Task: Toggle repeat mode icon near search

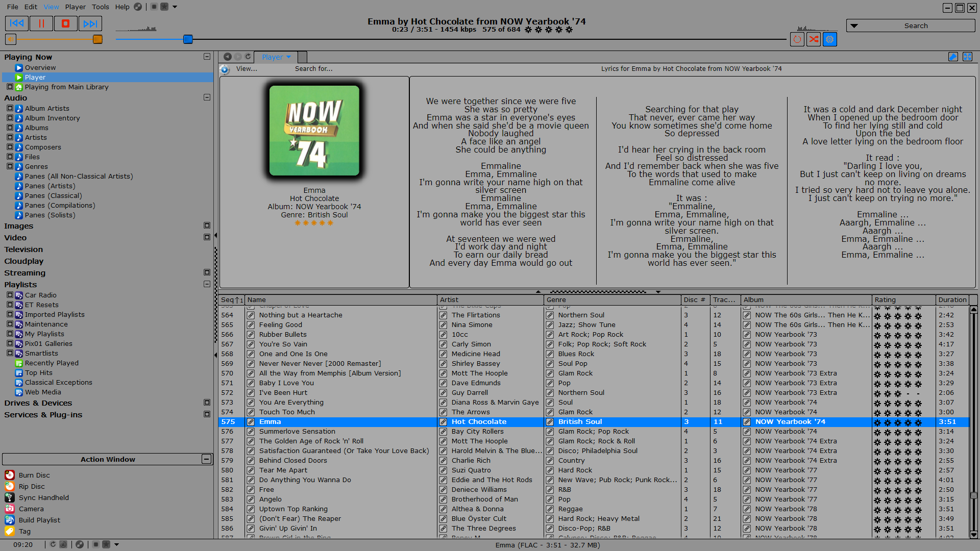Action: pyautogui.click(x=797, y=39)
